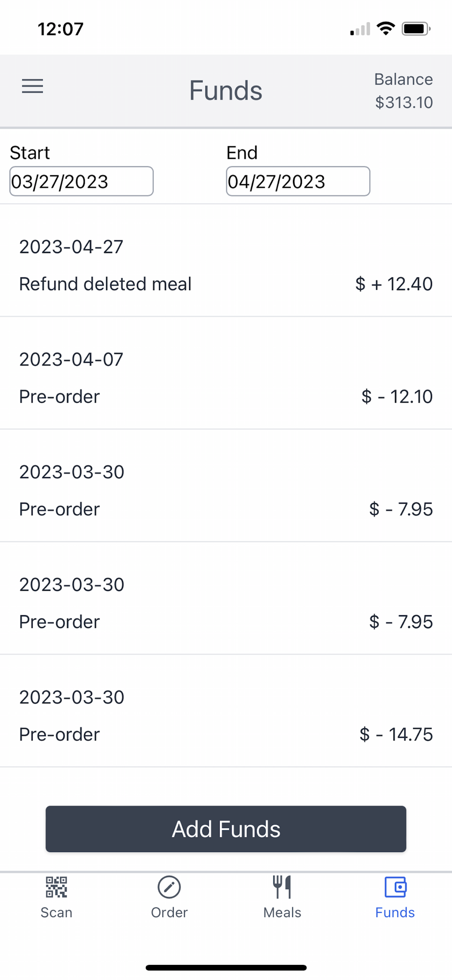Tap the Scan QR code icon
The height and width of the screenshot is (980, 452).
click(56, 887)
